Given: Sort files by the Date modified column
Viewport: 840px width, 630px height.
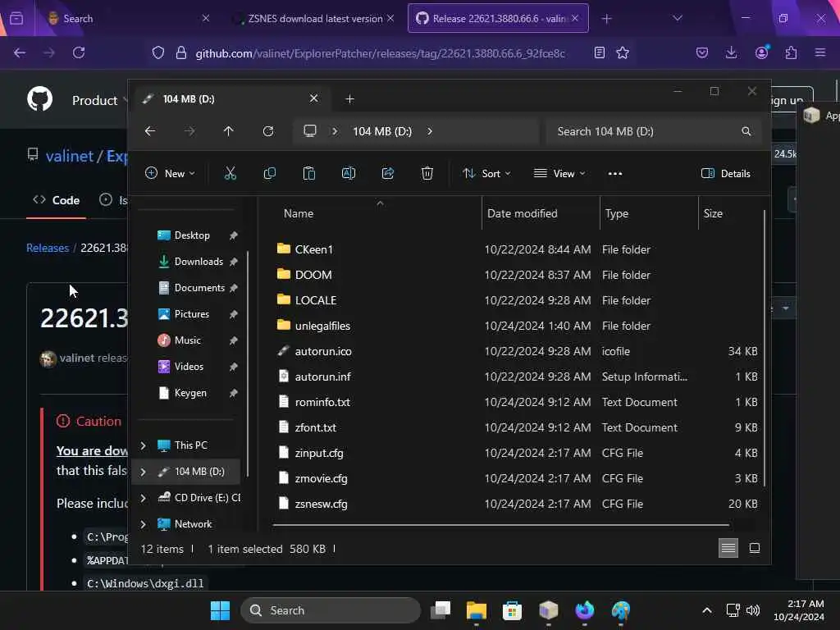Looking at the screenshot, I should [541, 213].
